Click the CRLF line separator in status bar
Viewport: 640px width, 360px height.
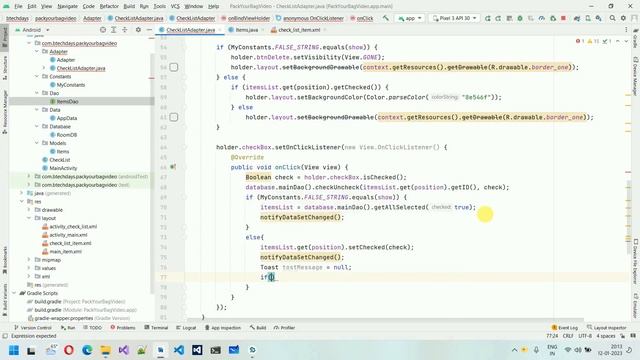[x=568, y=336]
